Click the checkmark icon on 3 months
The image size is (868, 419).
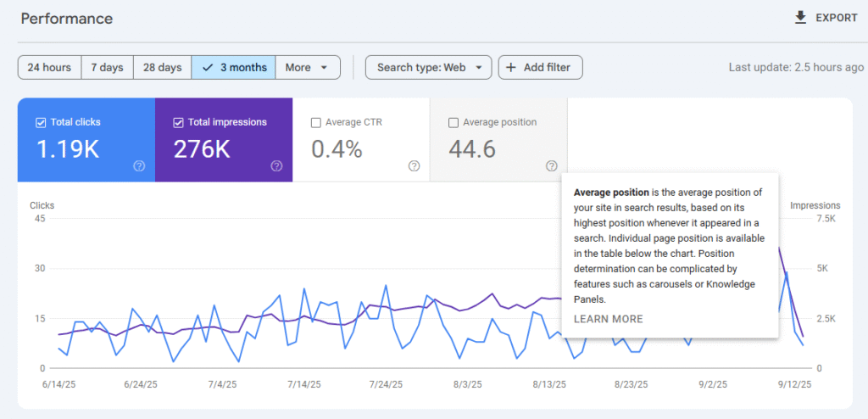pos(208,68)
